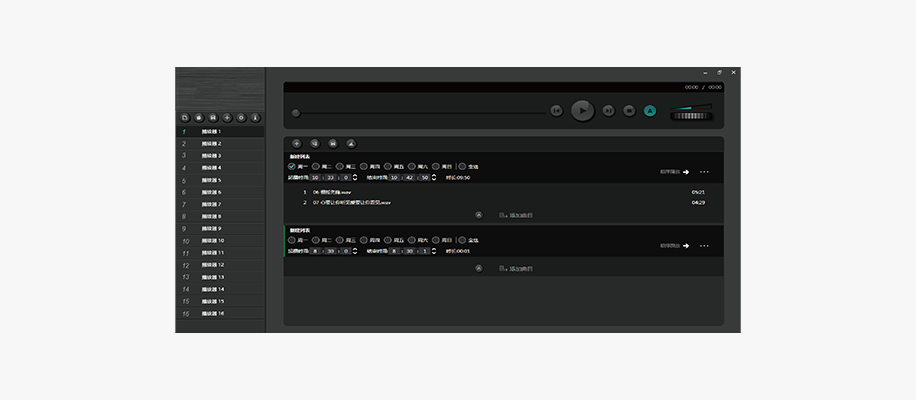The width and height of the screenshot is (916, 400).
Task: Open the three-dots menu of the first schedule
Action: click(x=704, y=172)
